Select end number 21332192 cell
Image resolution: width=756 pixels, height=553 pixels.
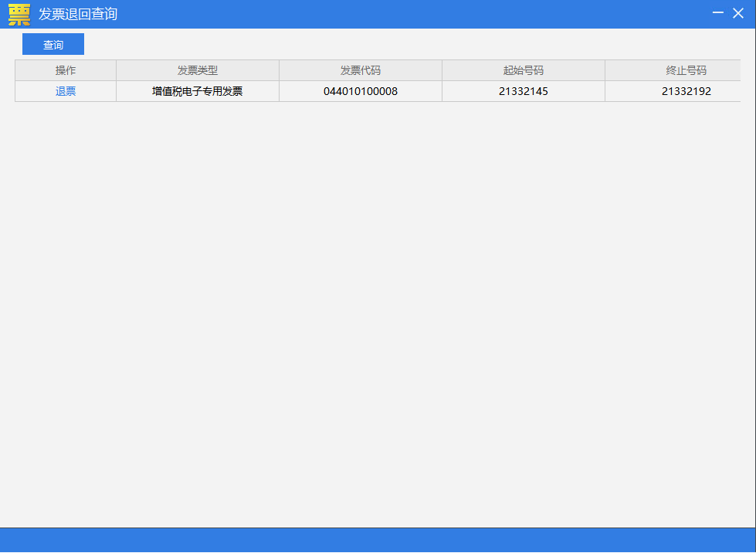click(x=673, y=91)
